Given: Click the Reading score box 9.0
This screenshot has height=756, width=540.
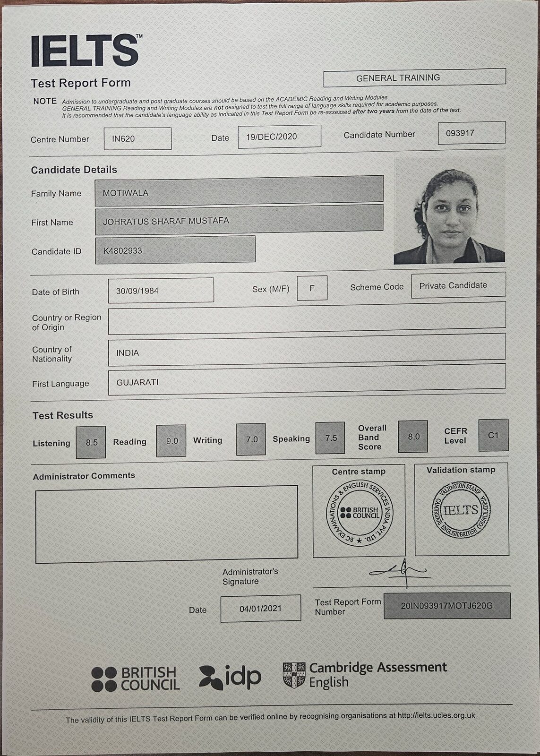Looking at the screenshot, I should tap(171, 440).
